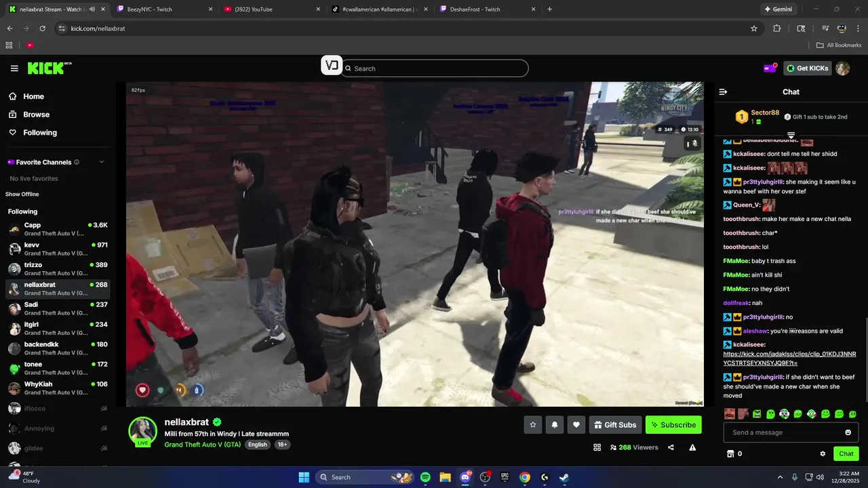Open the Gemini button in Chrome

[x=778, y=9]
